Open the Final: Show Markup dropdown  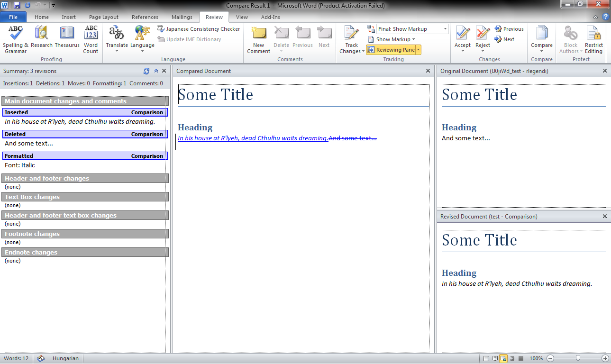coord(444,28)
